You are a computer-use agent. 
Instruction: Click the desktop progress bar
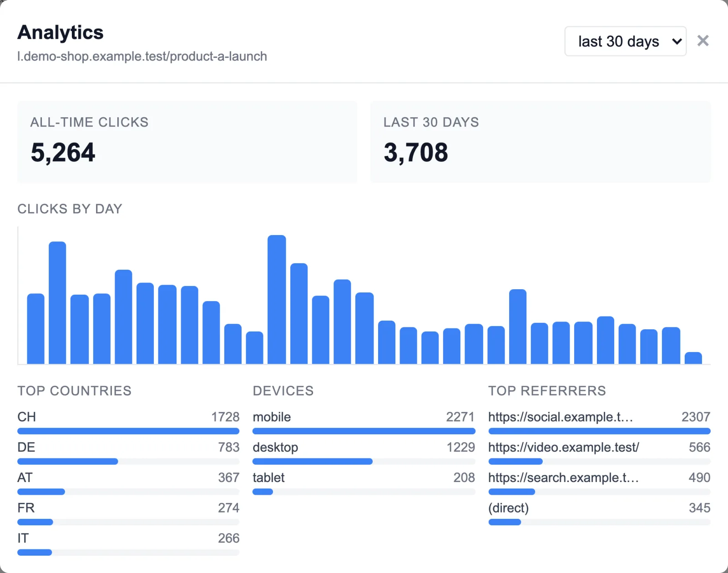pyautogui.click(x=364, y=462)
